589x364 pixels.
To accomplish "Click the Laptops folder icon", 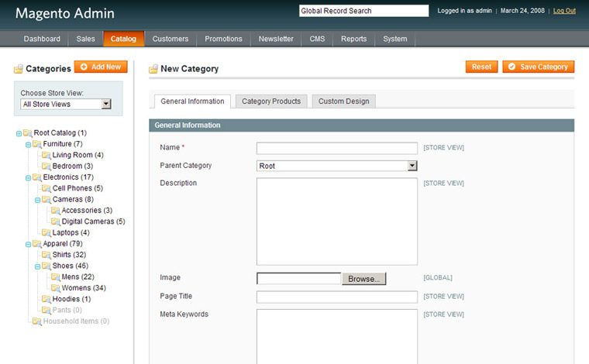I will coord(46,232).
